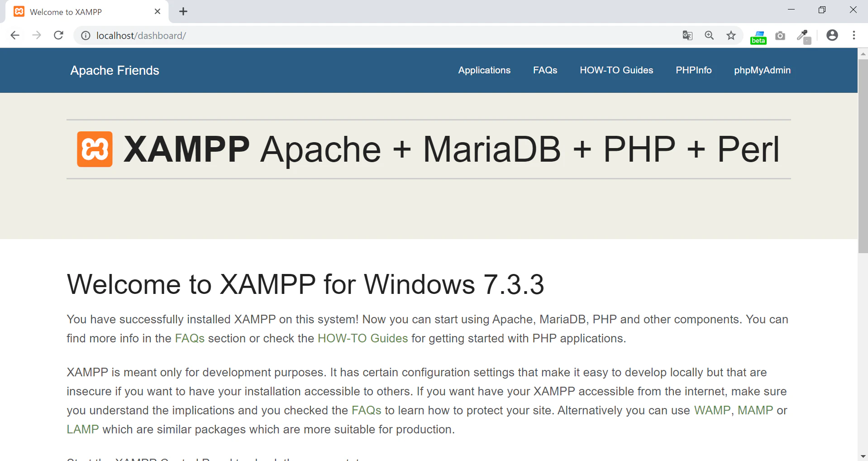Click the Welcome to XAMPP for Windows heading

click(x=305, y=284)
